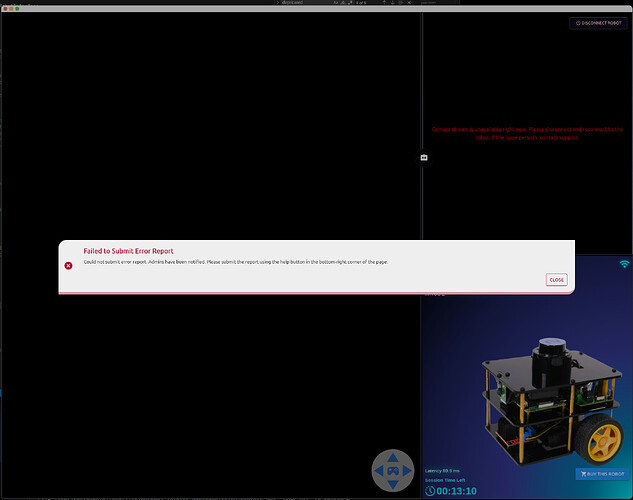Click the Could not submit error report message

click(236, 262)
